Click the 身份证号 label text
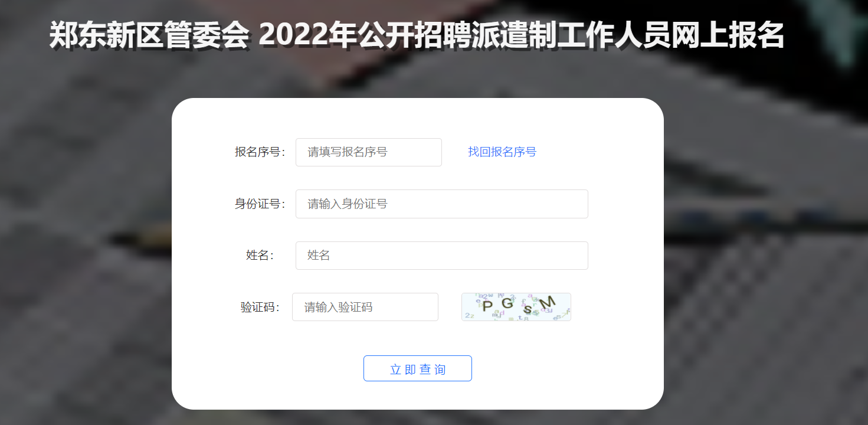The width and height of the screenshot is (868, 425). [x=260, y=204]
